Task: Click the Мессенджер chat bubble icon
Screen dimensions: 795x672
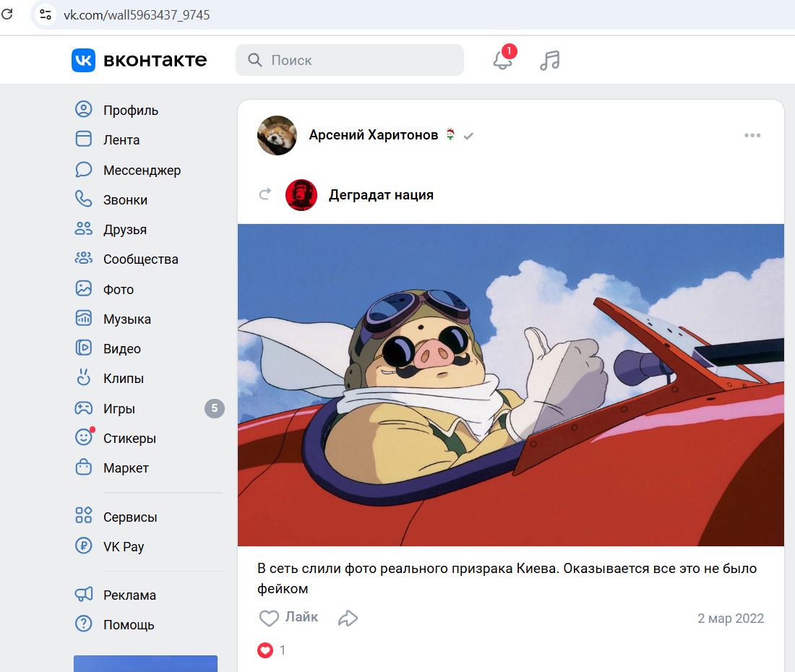Action: click(x=84, y=169)
